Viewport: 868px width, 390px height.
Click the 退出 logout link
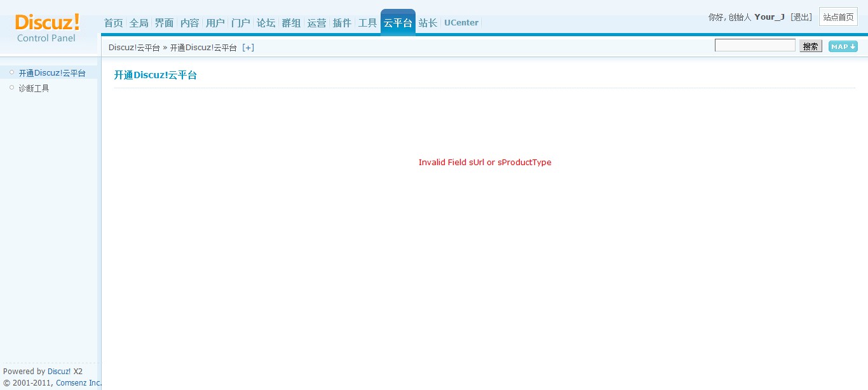coord(801,17)
